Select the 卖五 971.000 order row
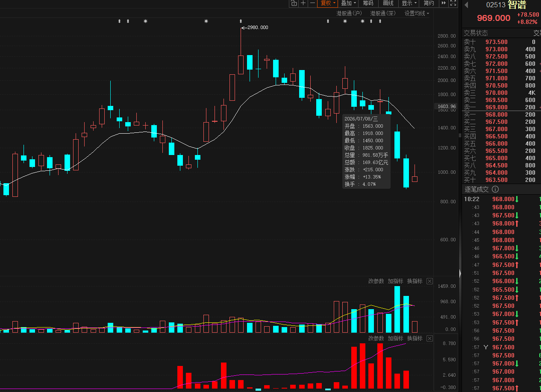This screenshot has width=541, height=392. [501, 78]
